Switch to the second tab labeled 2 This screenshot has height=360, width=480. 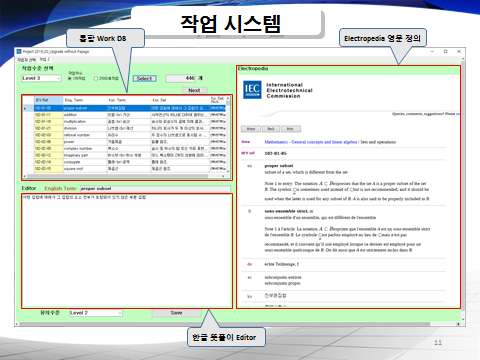pyautogui.click(x=44, y=59)
